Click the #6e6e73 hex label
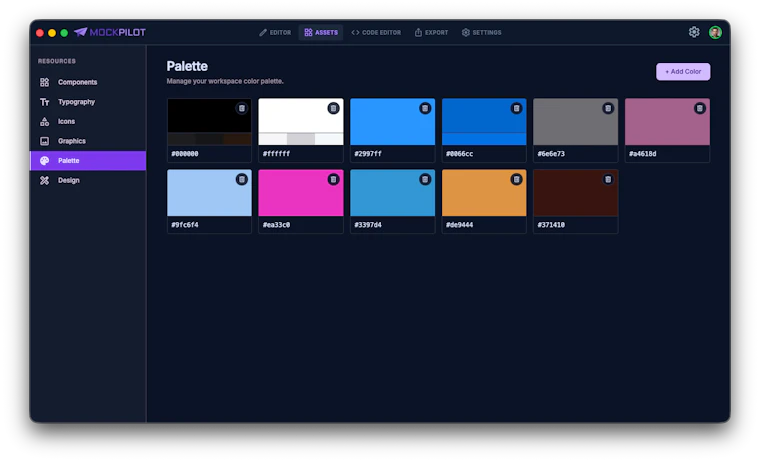 click(551, 154)
